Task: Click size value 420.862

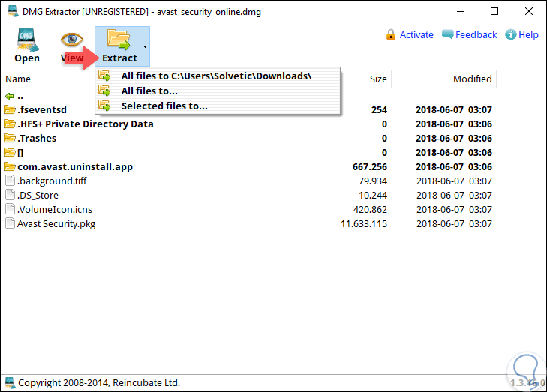Action: coord(370,209)
